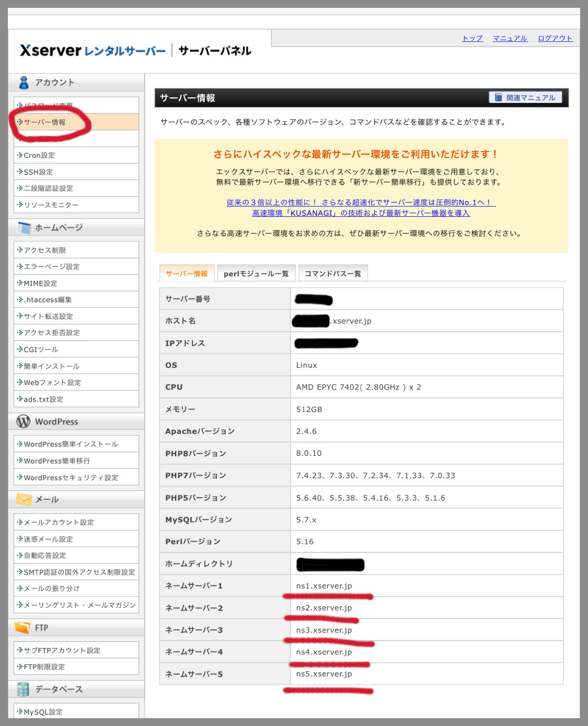Click the ログアウト link

tap(555, 38)
